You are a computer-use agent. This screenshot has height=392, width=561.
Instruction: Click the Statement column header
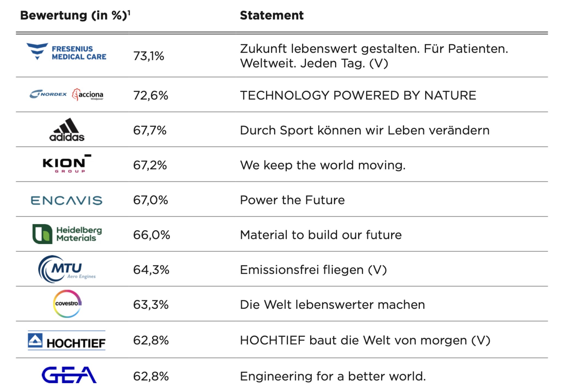tap(272, 15)
